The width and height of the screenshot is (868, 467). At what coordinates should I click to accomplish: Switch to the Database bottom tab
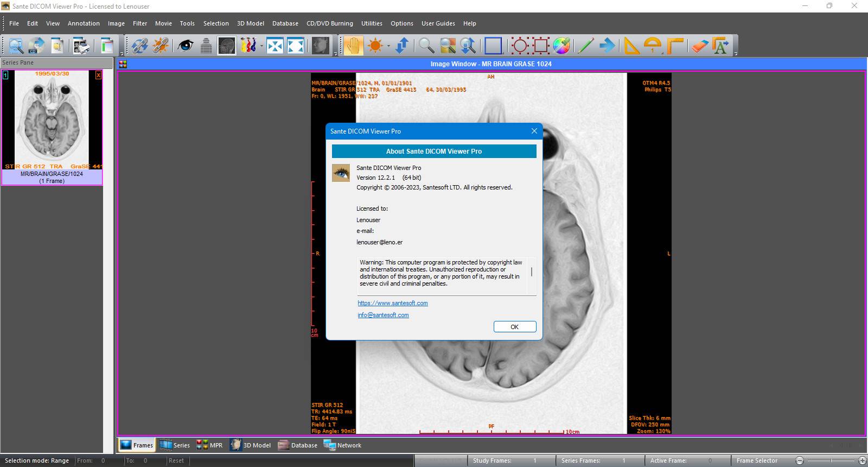[298, 445]
